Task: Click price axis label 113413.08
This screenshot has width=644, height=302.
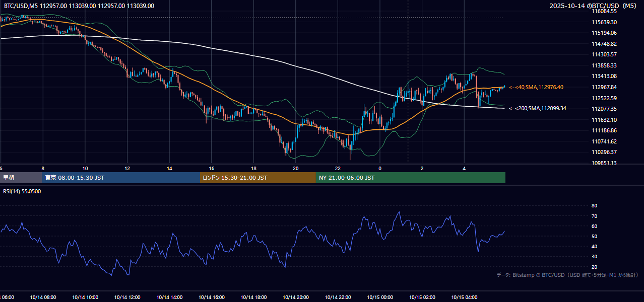Action: pyautogui.click(x=604, y=76)
